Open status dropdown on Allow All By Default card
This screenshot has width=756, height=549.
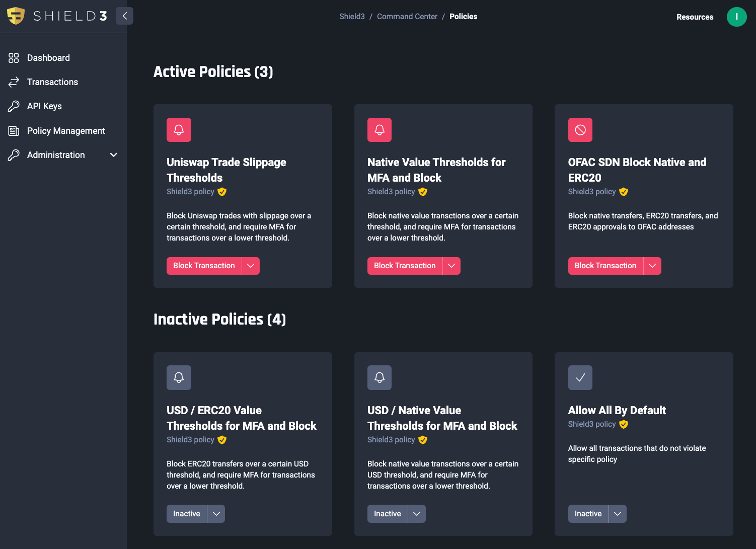618,514
